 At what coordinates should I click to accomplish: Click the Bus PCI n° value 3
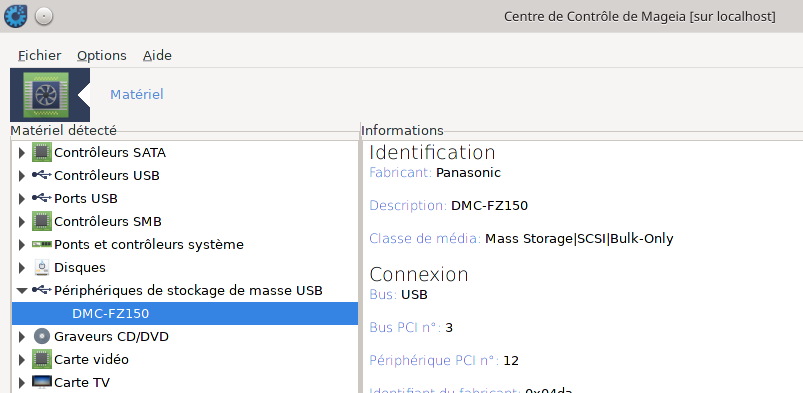tap(449, 327)
